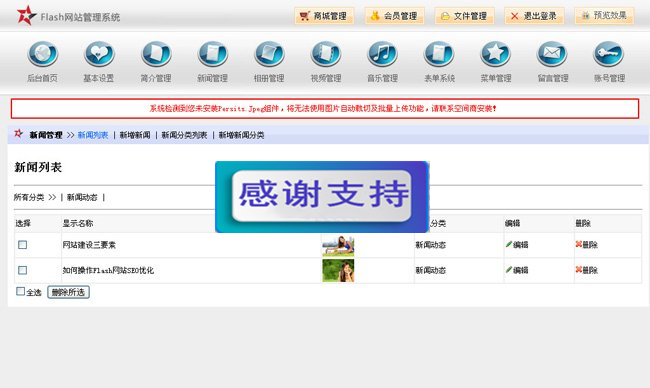Open 简介管理 icon

point(156,54)
